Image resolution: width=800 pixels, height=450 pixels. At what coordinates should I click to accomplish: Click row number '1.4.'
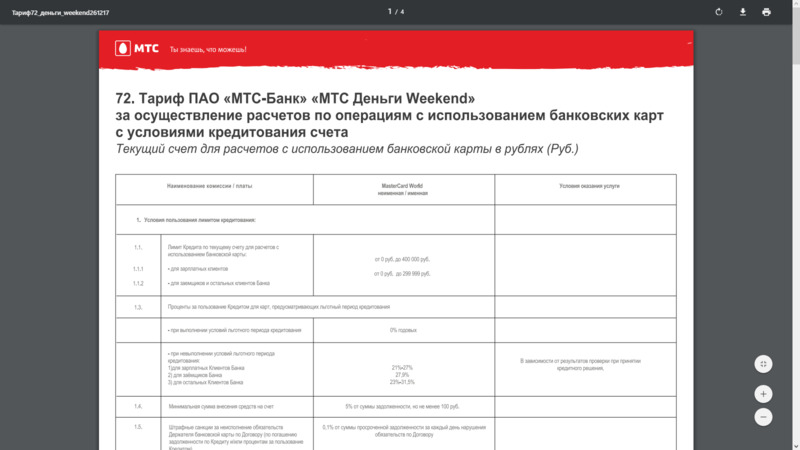[x=138, y=407]
